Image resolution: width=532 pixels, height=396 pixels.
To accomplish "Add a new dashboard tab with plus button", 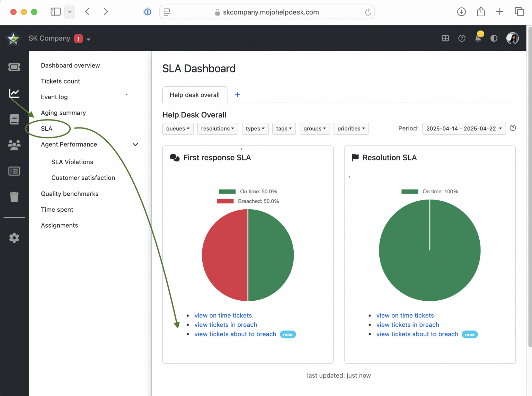I will (238, 95).
